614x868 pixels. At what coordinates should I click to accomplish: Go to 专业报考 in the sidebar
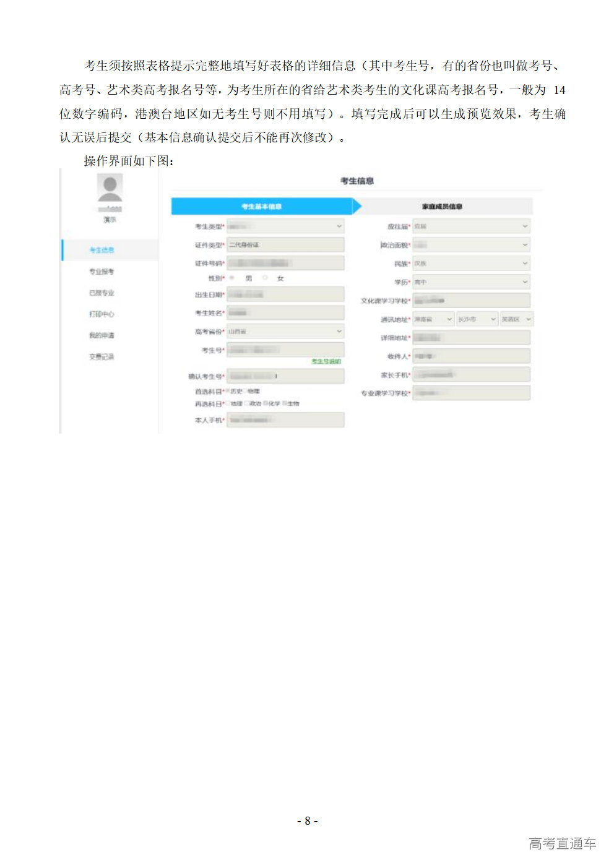pyautogui.click(x=102, y=272)
